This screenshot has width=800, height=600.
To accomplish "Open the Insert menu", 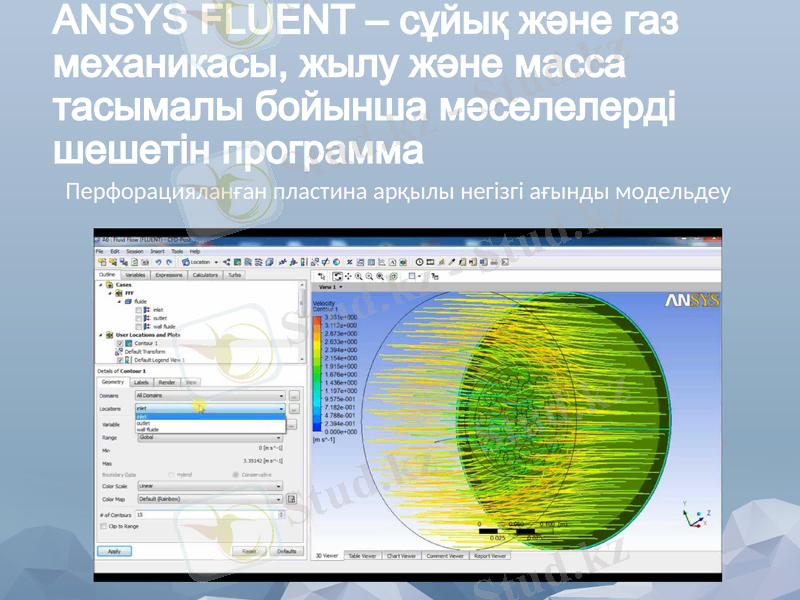I will click(x=156, y=252).
